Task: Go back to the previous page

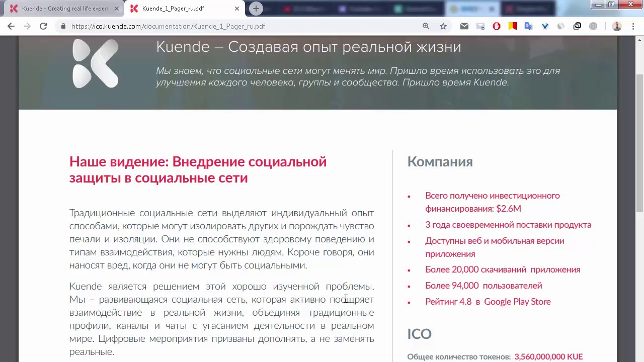Action: coord(11,26)
